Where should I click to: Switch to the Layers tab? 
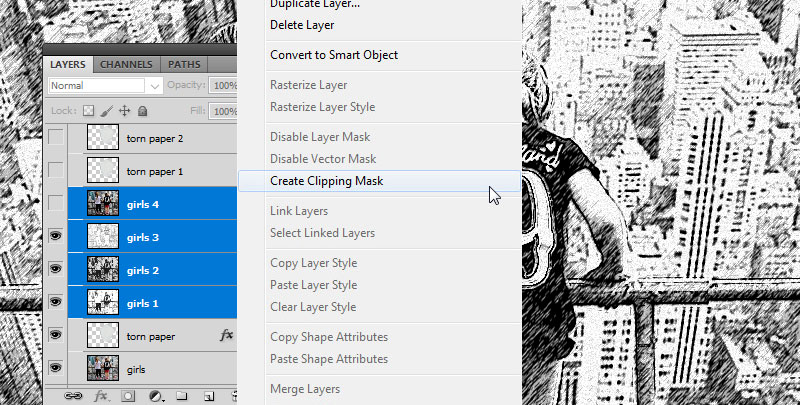(x=67, y=65)
